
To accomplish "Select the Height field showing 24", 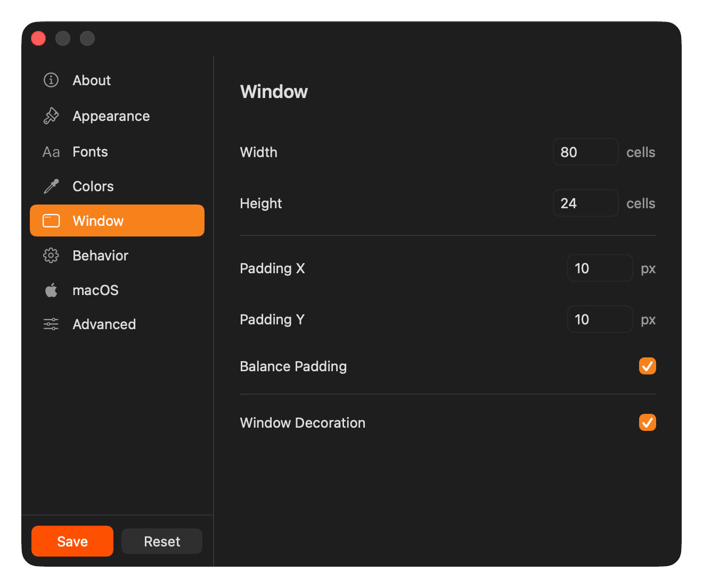I will click(x=585, y=203).
